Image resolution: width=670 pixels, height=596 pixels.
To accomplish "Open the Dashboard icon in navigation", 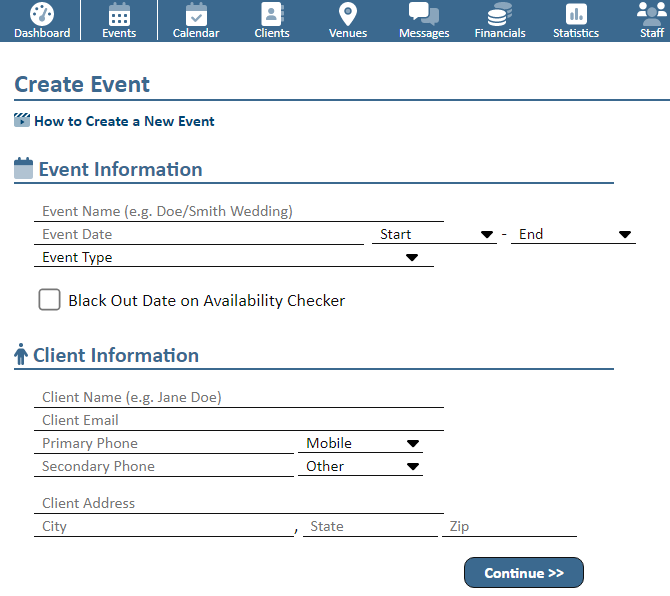I will tap(42, 14).
